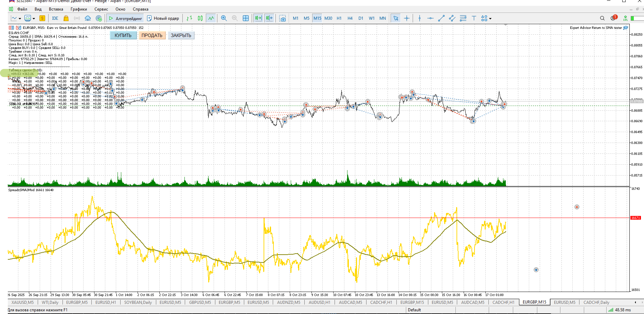
Task: Open the search magnifier in toolbar
Action: [x=602, y=18]
